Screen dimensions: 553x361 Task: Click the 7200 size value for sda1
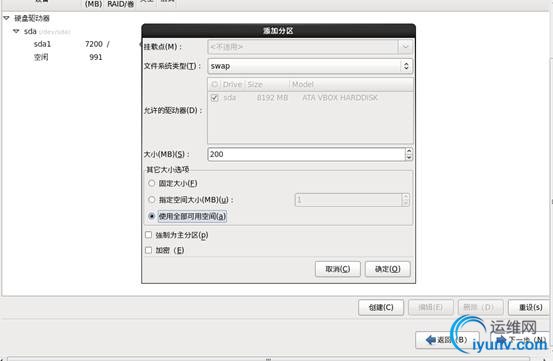[x=93, y=44]
